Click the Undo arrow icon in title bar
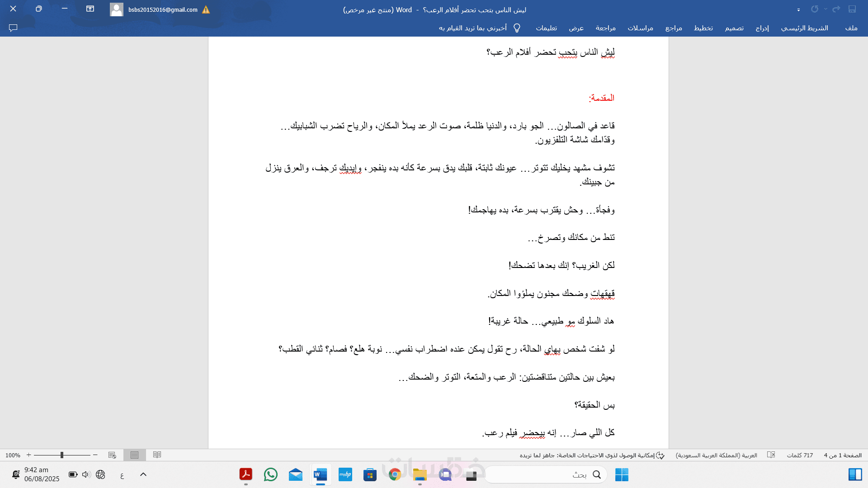 click(x=836, y=9)
